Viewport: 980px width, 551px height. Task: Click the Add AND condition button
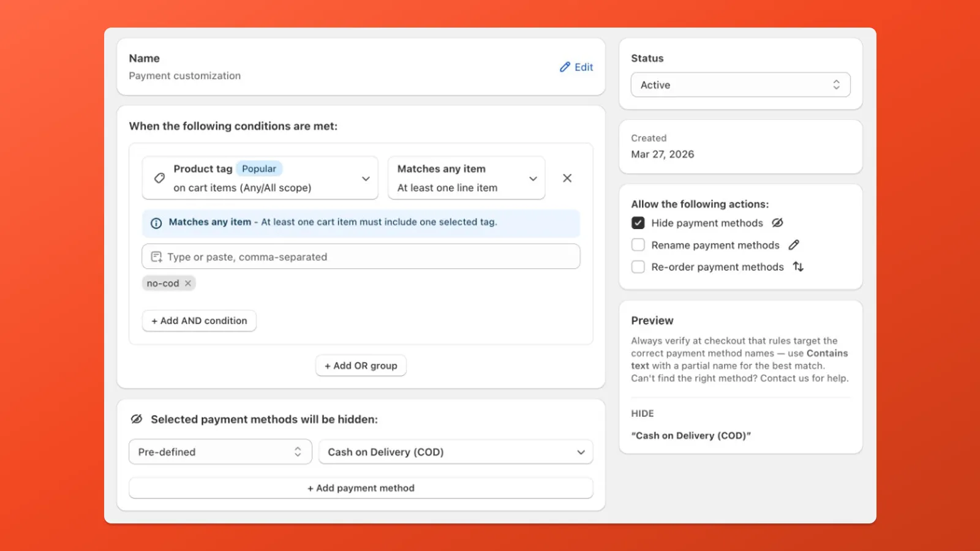pyautogui.click(x=199, y=321)
